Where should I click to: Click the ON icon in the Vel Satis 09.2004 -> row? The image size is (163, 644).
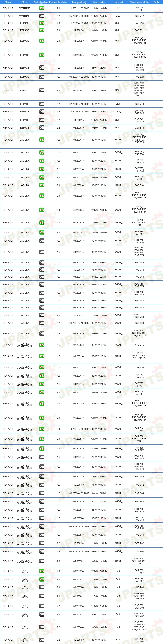tap(42, 627)
